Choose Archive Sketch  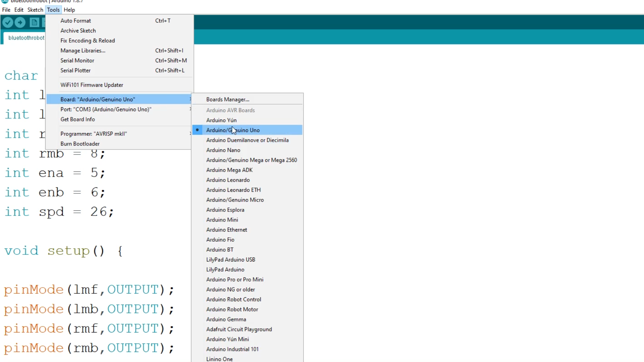119,31
